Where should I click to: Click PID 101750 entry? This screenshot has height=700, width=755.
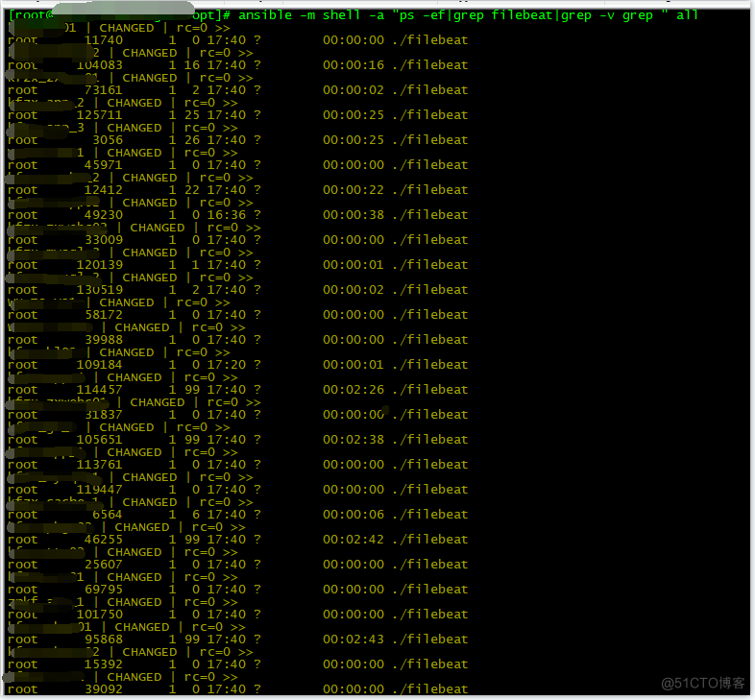tap(100, 616)
